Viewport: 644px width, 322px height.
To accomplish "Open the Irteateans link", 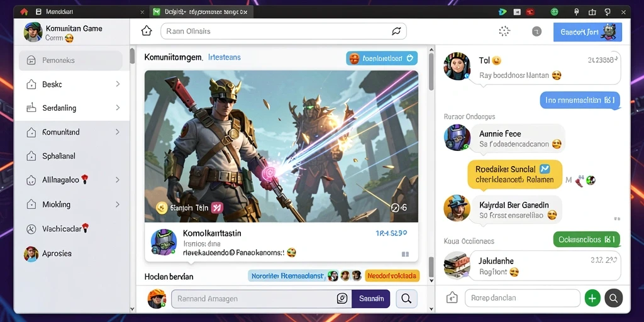I will [x=225, y=57].
